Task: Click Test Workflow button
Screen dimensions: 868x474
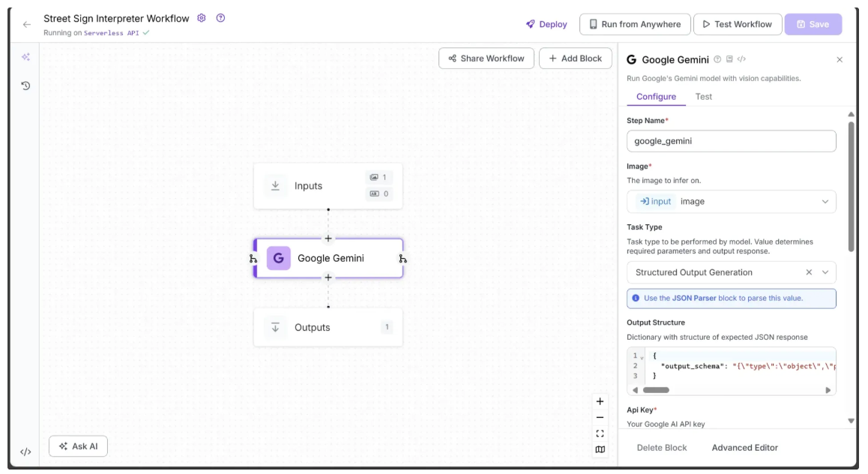Action: tap(738, 24)
